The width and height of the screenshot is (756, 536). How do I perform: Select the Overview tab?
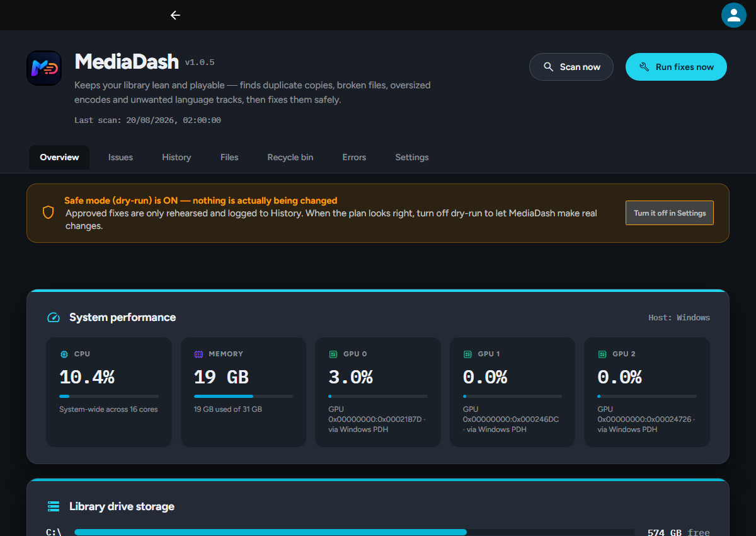point(59,157)
